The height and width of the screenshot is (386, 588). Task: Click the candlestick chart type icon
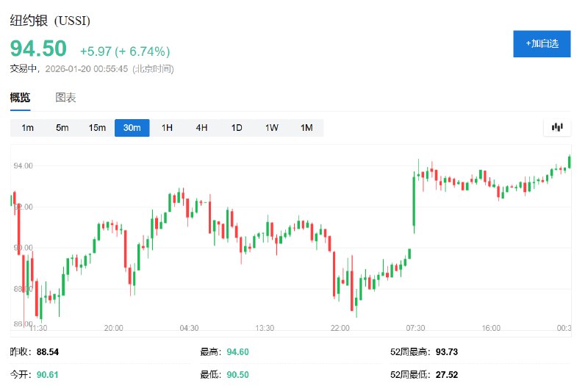tap(557, 127)
